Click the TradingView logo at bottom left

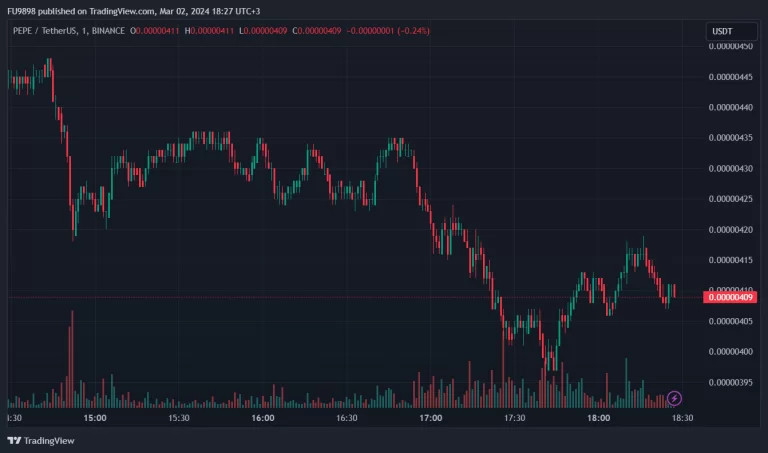click(41, 441)
